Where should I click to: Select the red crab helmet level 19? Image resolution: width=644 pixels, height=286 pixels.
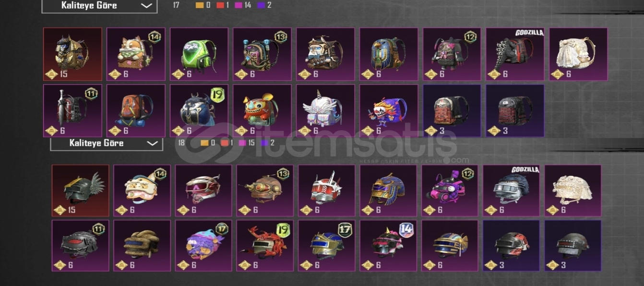point(265,246)
